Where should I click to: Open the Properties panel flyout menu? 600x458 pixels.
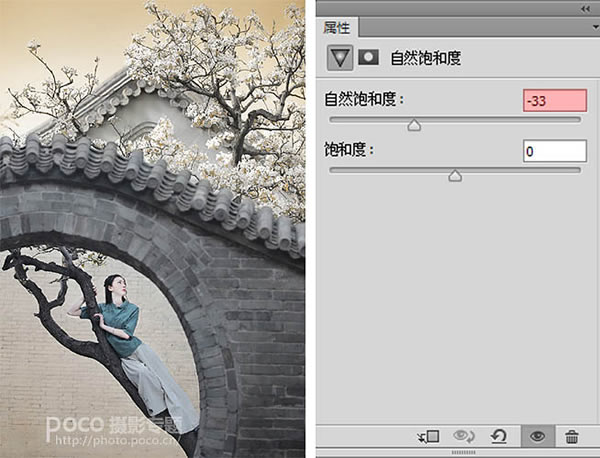595,27
